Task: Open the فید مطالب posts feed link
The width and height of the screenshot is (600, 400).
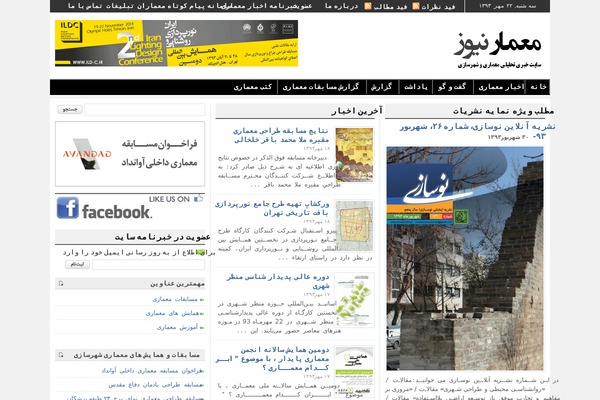Action: click(390, 7)
